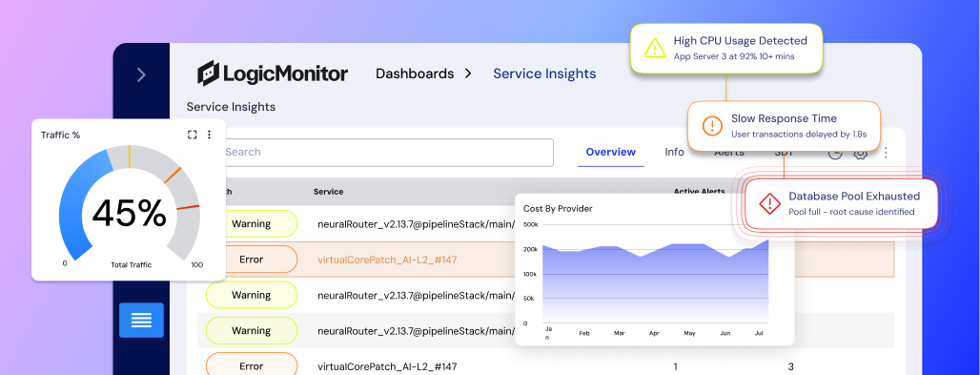Image resolution: width=980 pixels, height=375 pixels.
Task: Click the Error badge on highlighted virtualCorePatch row
Action: coord(252,260)
